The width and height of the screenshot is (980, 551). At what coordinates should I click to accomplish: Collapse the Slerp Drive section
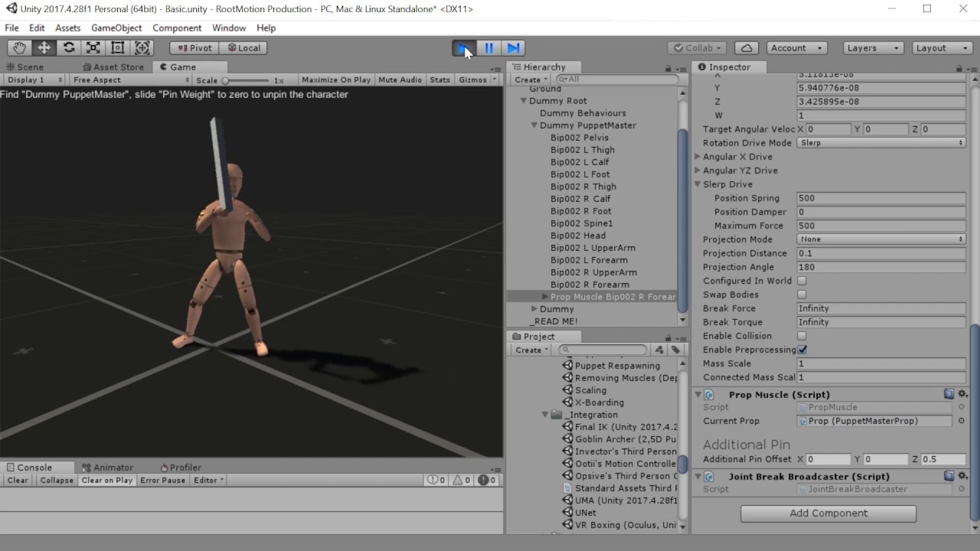click(x=697, y=184)
